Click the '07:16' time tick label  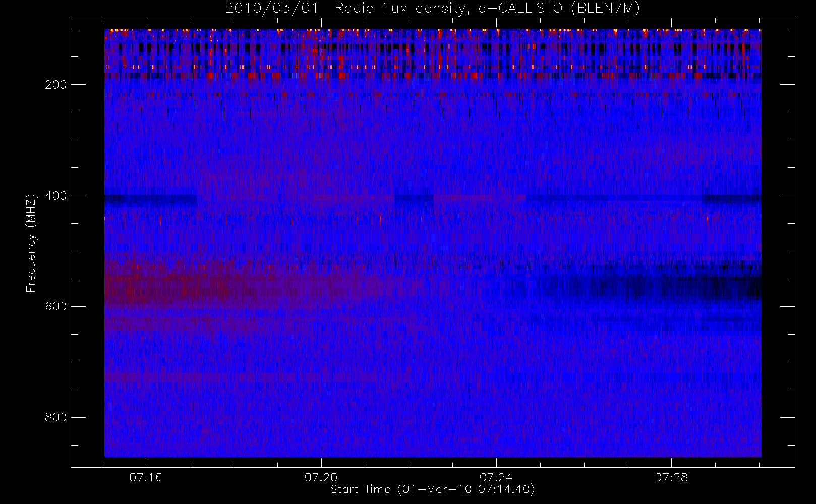146,477
